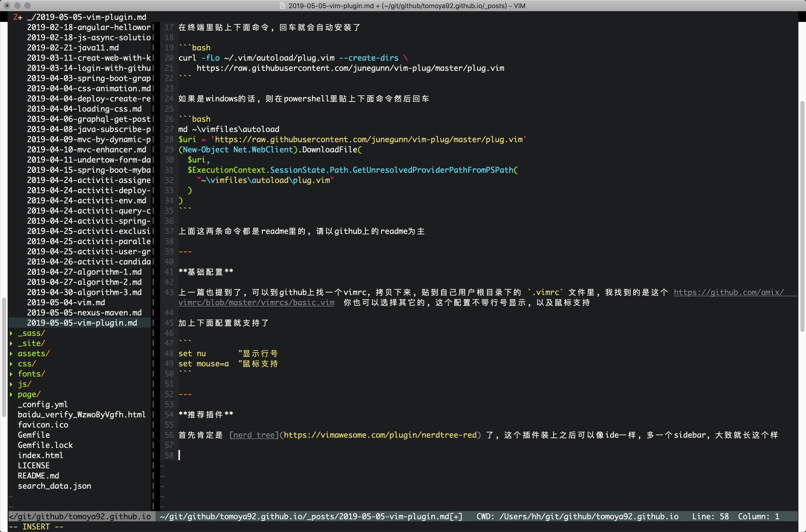The image size is (806, 532).
Task: Expand the page/ folder arrow
Action: (11, 394)
